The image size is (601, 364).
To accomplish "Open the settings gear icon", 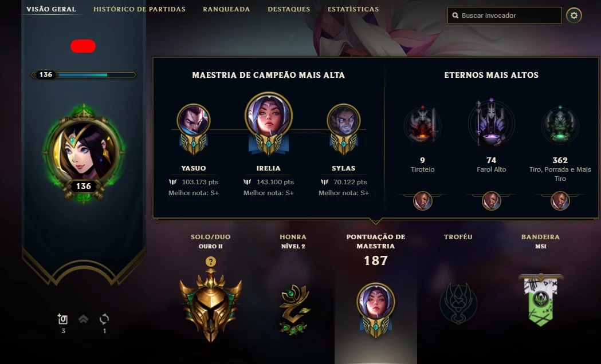I will pyautogui.click(x=574, y=15).
